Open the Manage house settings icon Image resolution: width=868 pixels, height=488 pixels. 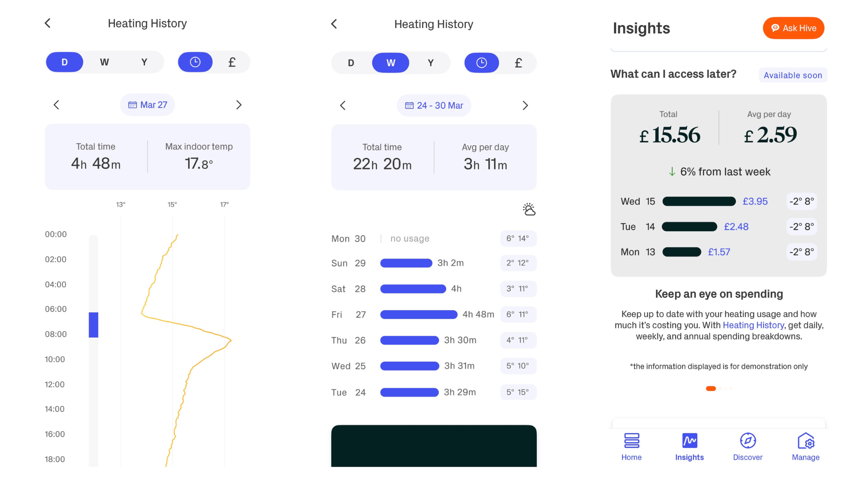[x=806, y=441]
